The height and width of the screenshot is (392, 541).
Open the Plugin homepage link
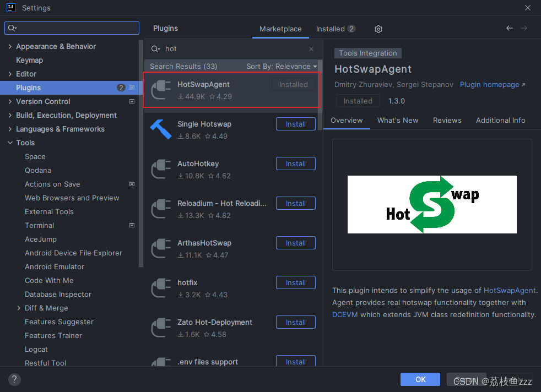[x=493, y=84]
